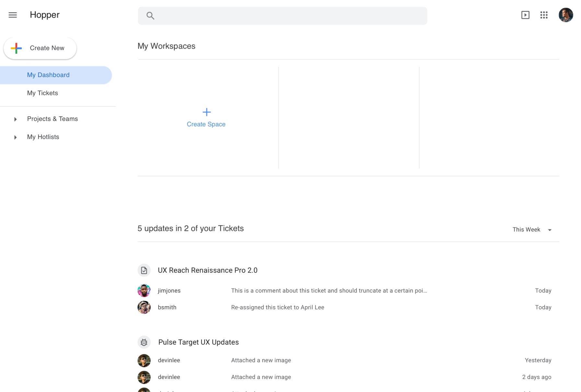The width and height of the screenshot is (581, 392).
Task: Click bsmith's avatar picture
Action: point(144,307)
